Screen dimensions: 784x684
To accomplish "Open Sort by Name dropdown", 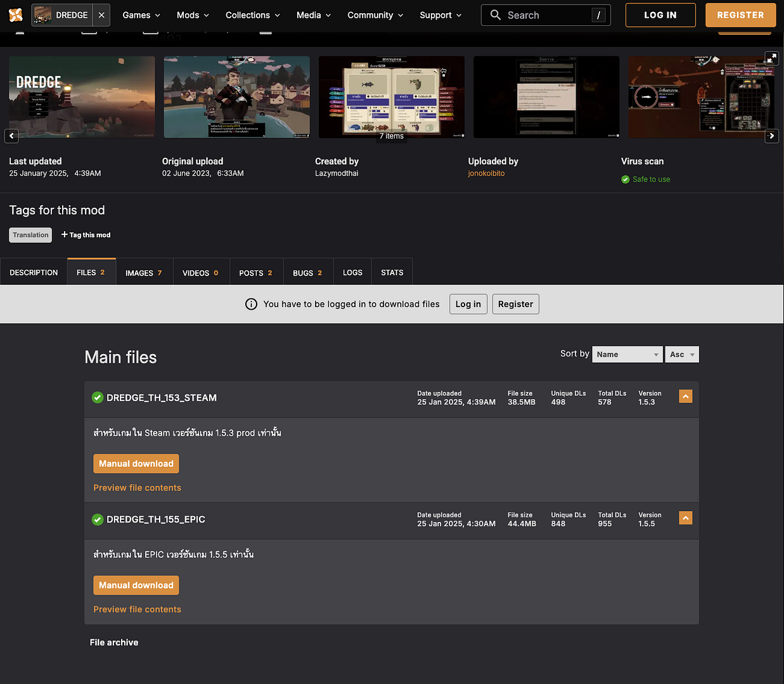I will click(627, 355).
